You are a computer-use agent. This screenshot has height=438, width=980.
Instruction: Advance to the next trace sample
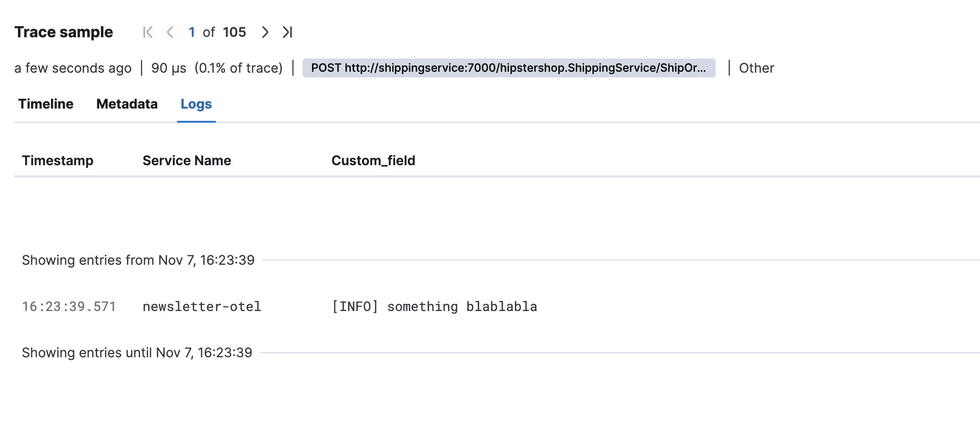point(265,32)
